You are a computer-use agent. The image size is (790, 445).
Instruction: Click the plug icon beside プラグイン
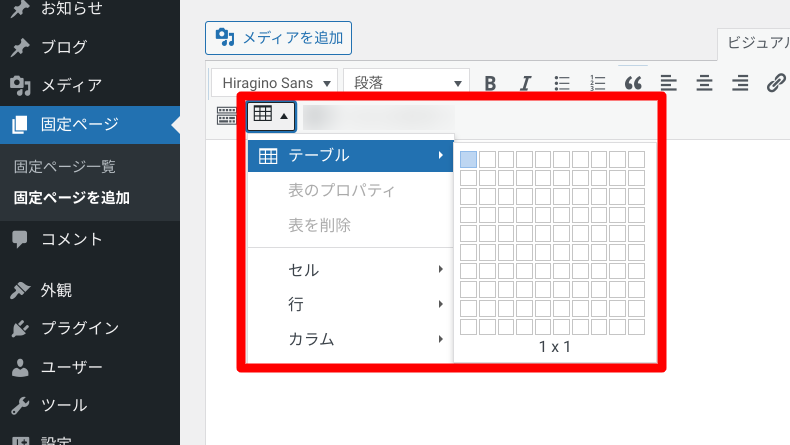20,329
